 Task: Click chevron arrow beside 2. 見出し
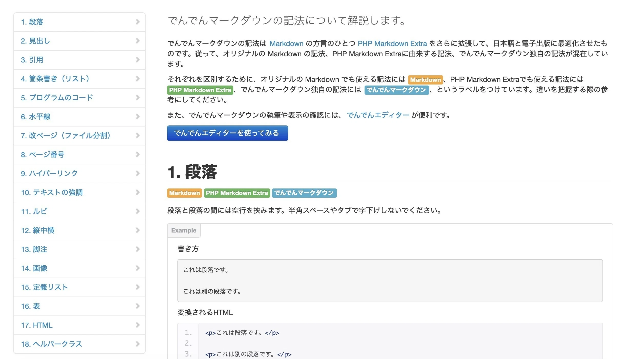coord(138,41)
